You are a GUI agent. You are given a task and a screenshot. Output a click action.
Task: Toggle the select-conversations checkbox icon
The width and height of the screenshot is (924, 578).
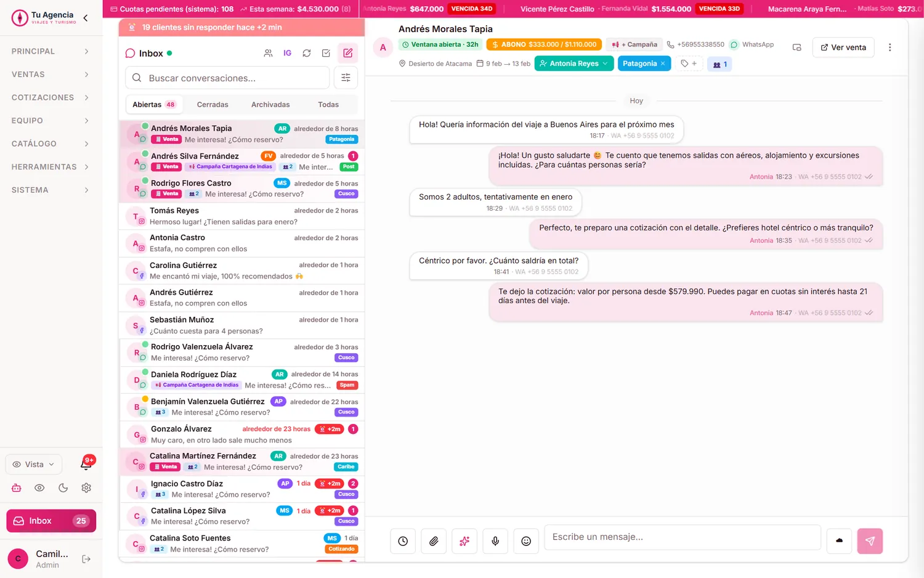coord(326,54)
